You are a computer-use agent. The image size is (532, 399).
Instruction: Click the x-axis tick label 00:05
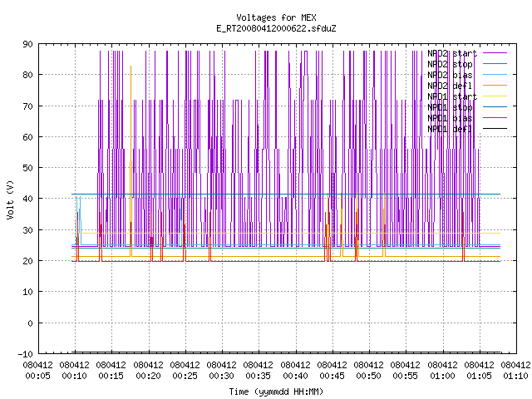pos(37,376)
